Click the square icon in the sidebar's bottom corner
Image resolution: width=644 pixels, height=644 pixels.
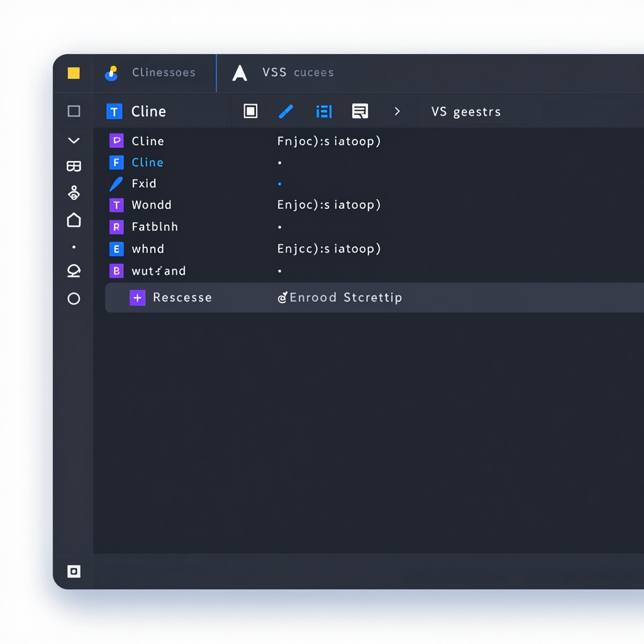coord(74,571)
